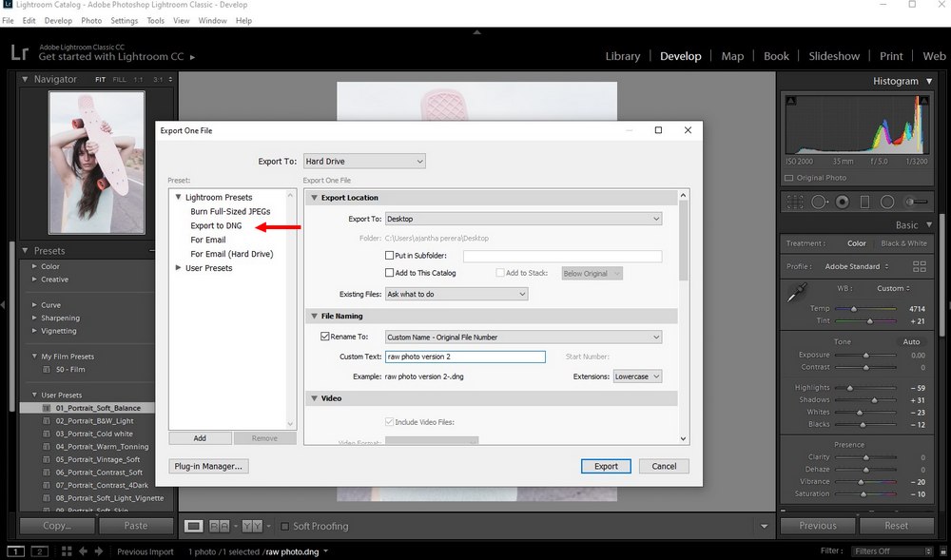
Task: Select the Red Eye Correction tool icon
Action: coord(842,202)
